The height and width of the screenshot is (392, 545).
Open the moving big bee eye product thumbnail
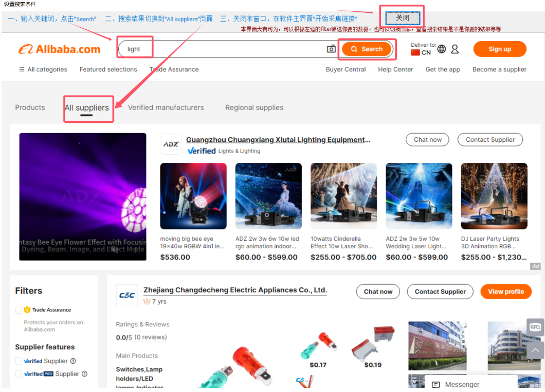click(x=193, y=196)
